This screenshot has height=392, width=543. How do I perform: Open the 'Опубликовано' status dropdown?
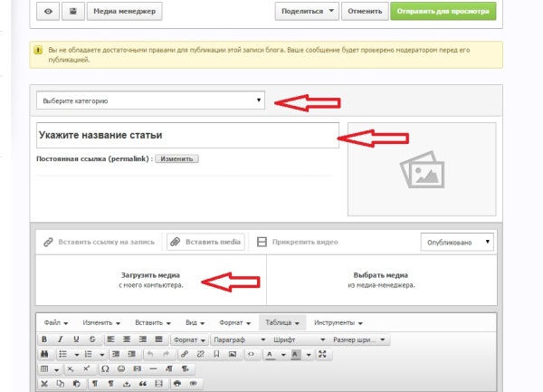[458, 242]
